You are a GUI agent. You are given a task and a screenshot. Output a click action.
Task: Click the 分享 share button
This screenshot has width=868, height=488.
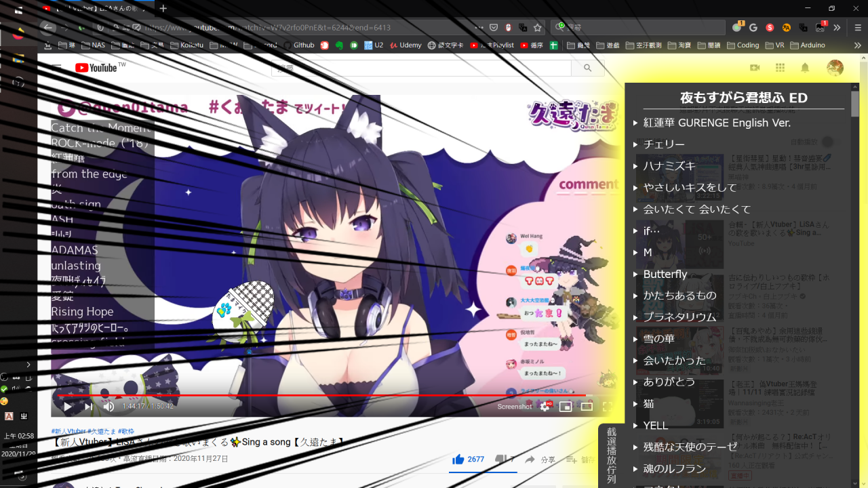pyautogui.click(x=540, y=460)
